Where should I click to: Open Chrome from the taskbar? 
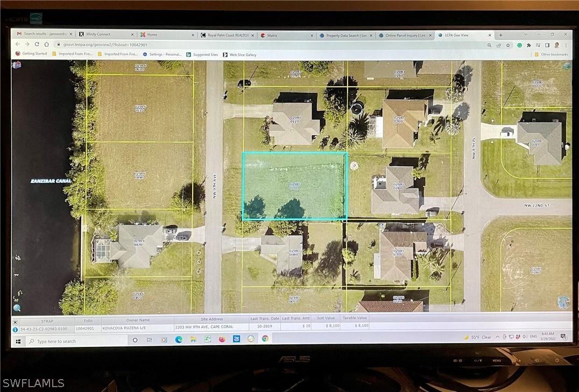pos(266,340)
